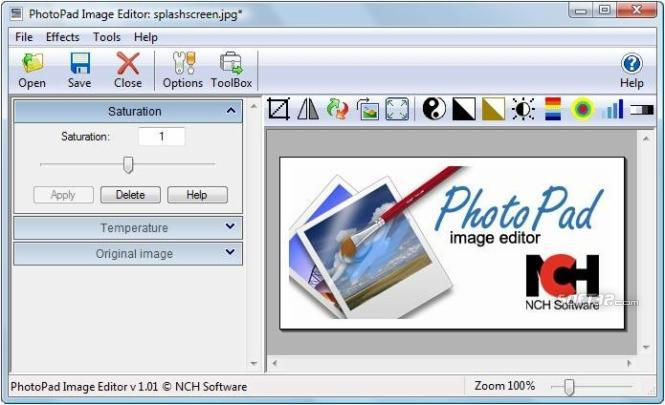Click the effects panel scroll down arrow
This screenshot has height=405, width=665.
click(x=254, y=363)
